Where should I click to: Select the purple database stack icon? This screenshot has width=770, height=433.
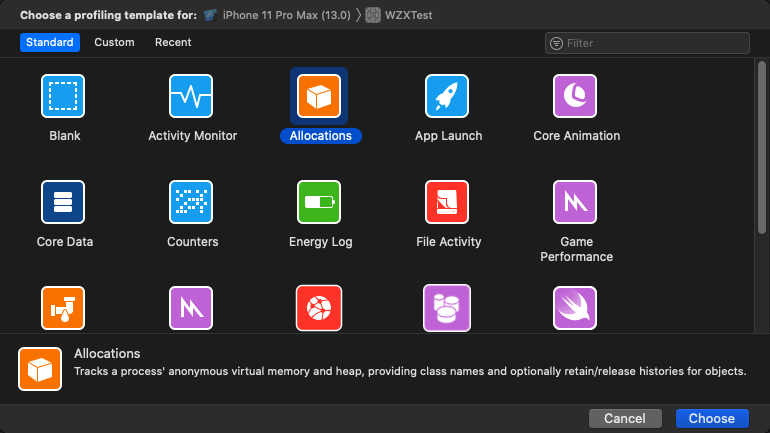click(447, 308)
